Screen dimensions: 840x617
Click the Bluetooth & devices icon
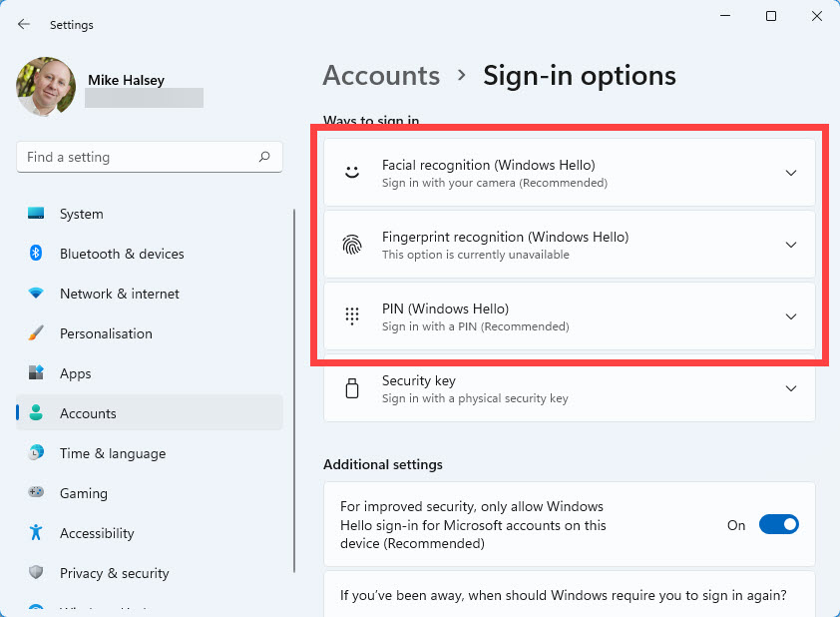coord(37,254)
